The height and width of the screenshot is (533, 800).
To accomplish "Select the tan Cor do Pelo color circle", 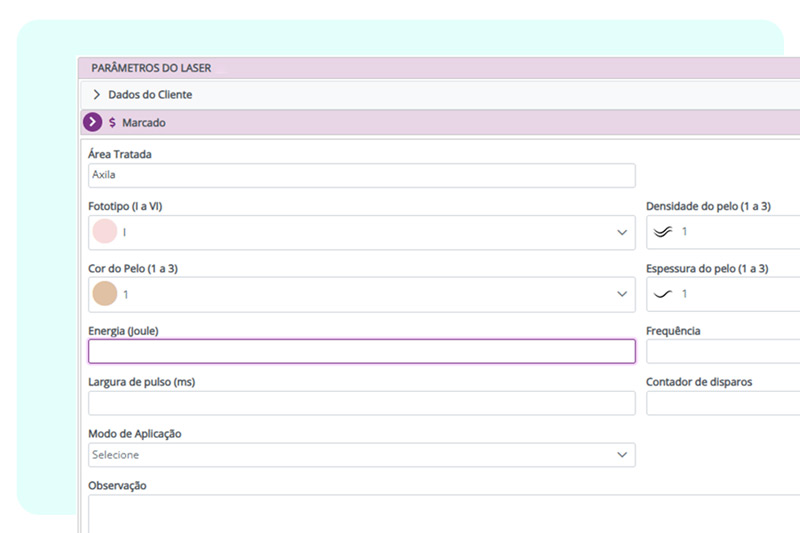I will (x=105, y=294).
